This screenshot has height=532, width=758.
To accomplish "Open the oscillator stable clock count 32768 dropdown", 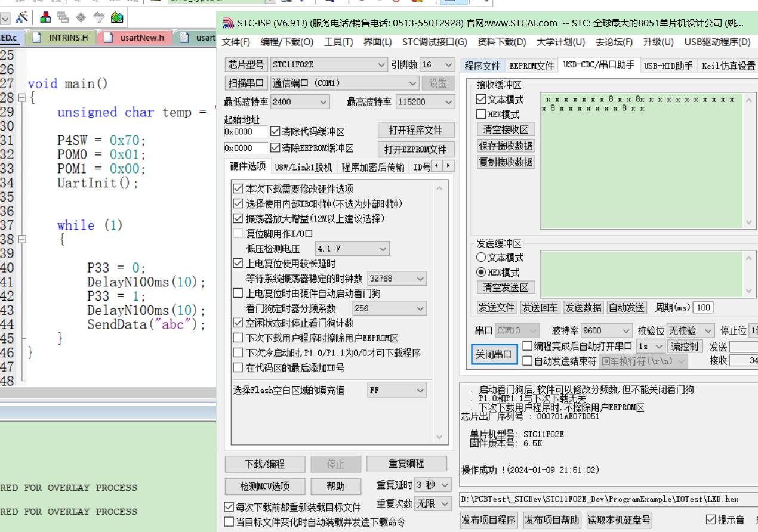I will coord(397,279).
